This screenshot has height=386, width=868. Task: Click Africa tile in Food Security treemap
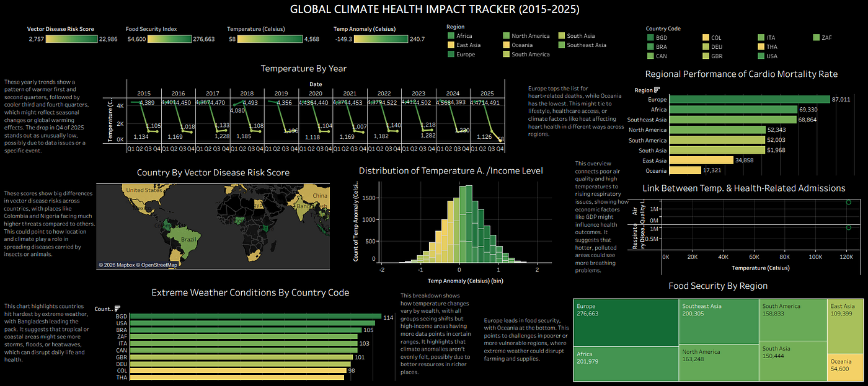pyautogui.click(x=626, y=362)
